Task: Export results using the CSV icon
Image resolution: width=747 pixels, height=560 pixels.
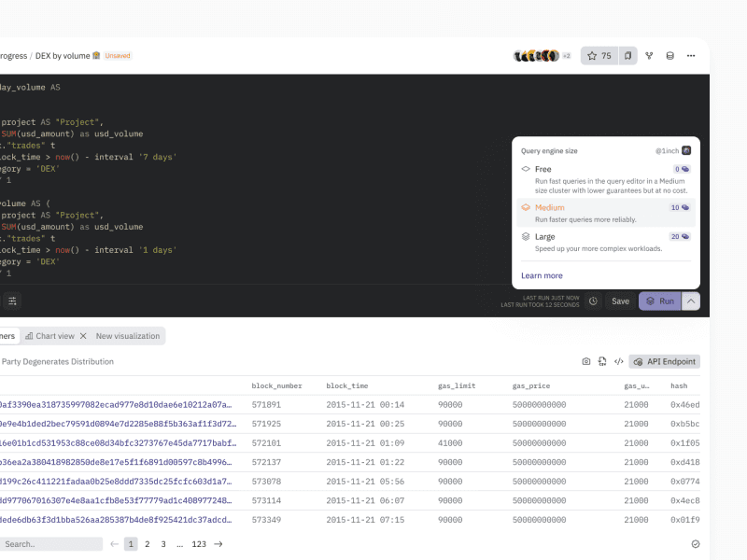Action: 602,361
